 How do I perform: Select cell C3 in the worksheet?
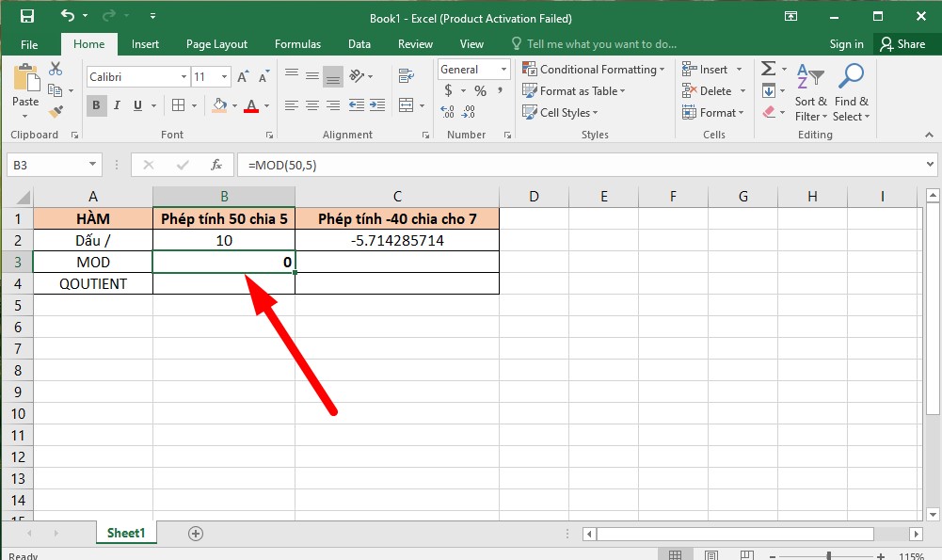[396, 262]
